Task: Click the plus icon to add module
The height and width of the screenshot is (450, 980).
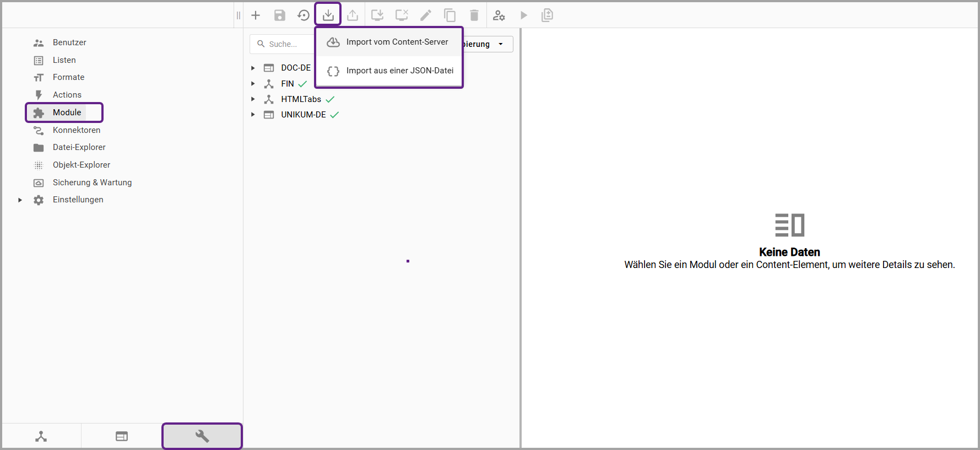Action: coord(256,15)
